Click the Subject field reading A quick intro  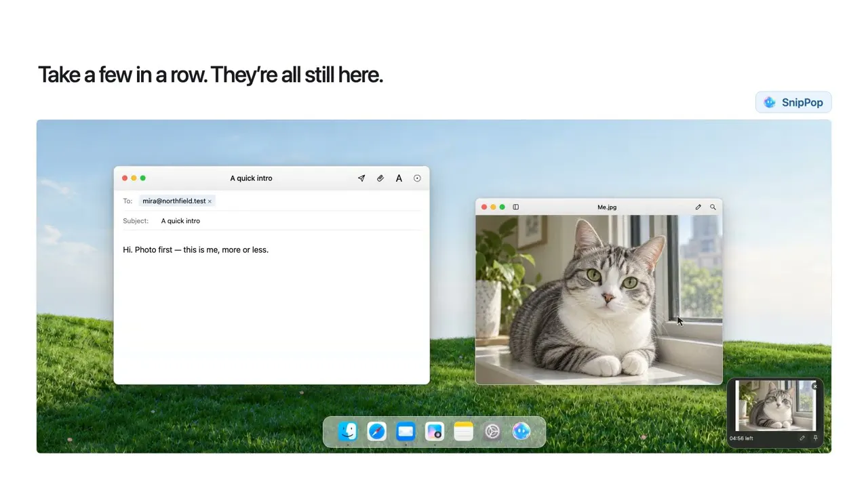pyautogui.click(x=271, y=221)
